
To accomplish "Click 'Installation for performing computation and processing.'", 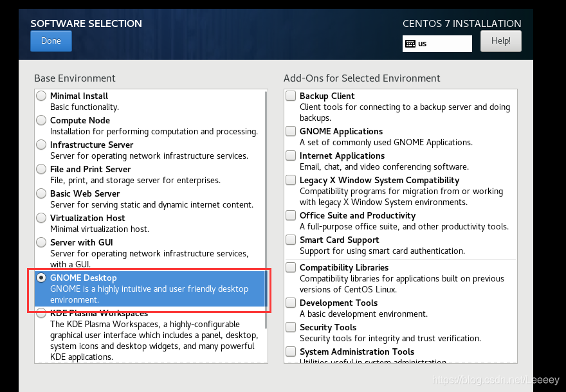I will point(154,132).
